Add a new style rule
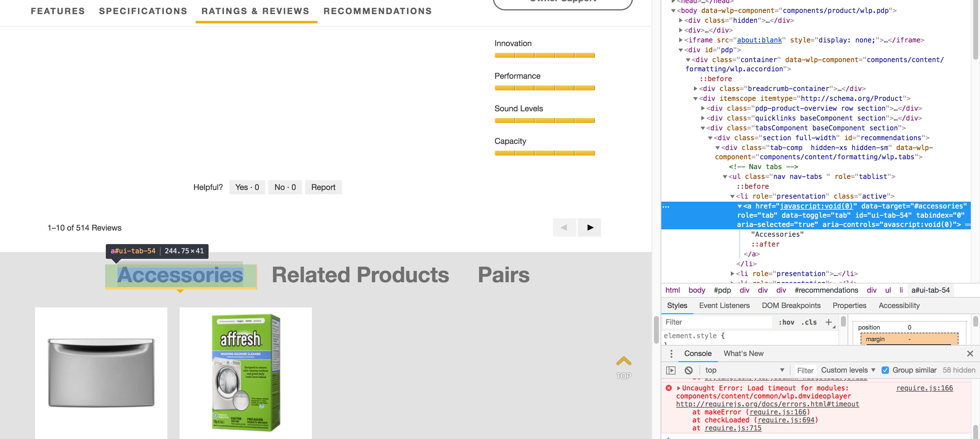 coord(828,322)
